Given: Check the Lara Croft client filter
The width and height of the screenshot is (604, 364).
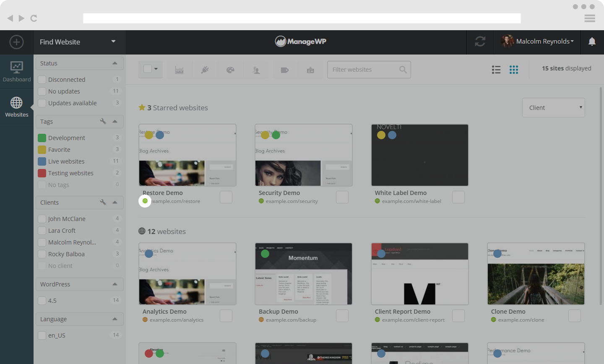Looking at the screenshot, I should tap(42, 230).
